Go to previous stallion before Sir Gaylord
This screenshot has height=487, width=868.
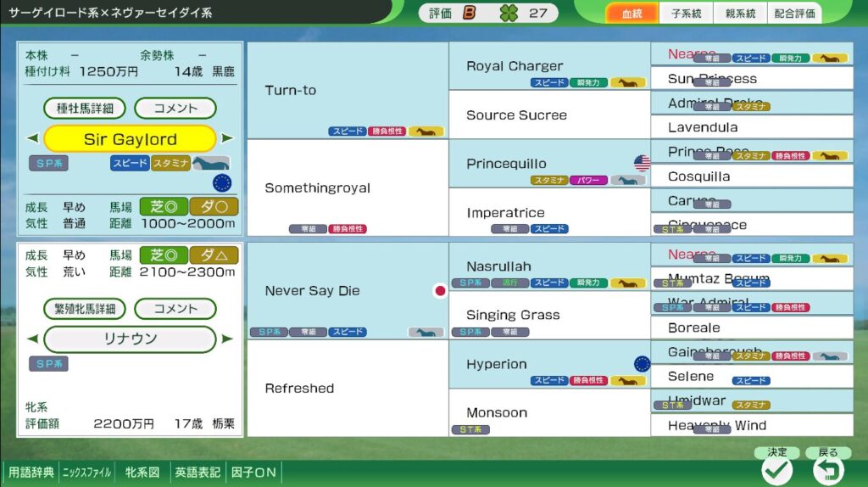[x=33, y=138]
